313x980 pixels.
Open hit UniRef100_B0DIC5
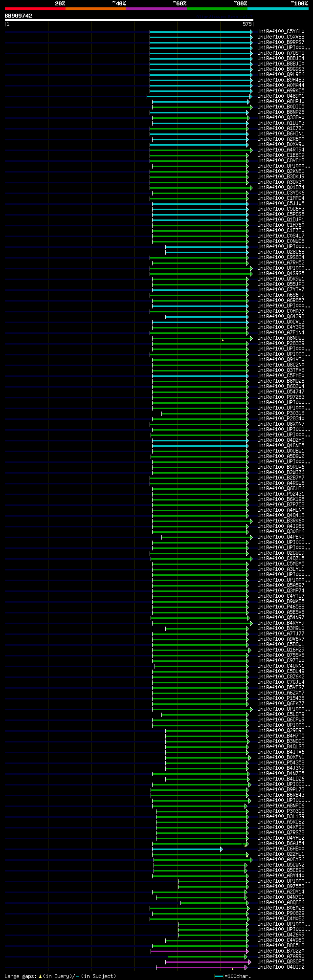[281, 107]
